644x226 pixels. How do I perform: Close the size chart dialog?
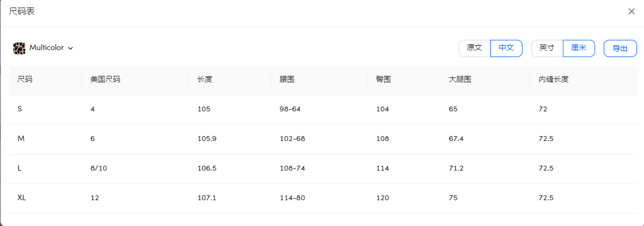pos(632,11)
